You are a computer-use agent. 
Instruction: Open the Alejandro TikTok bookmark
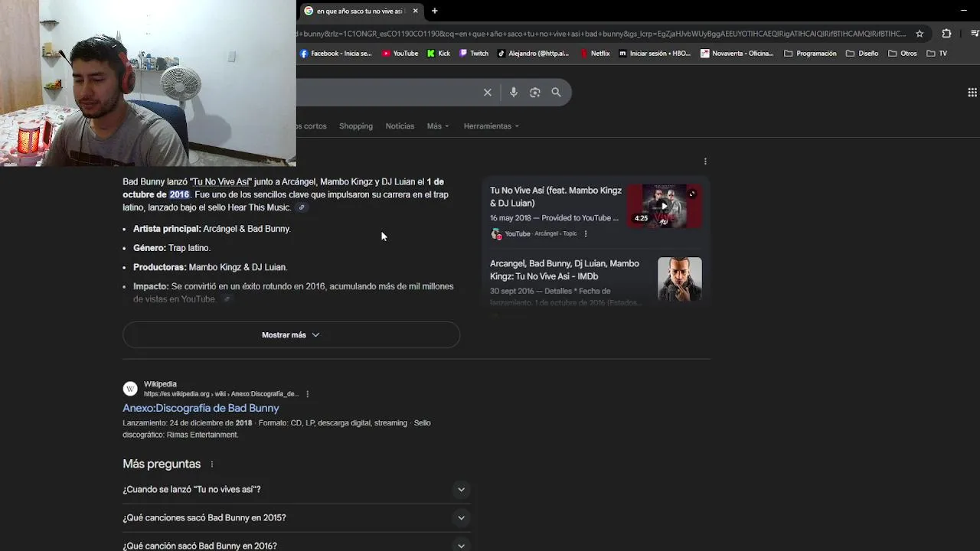tap(534, 54)
